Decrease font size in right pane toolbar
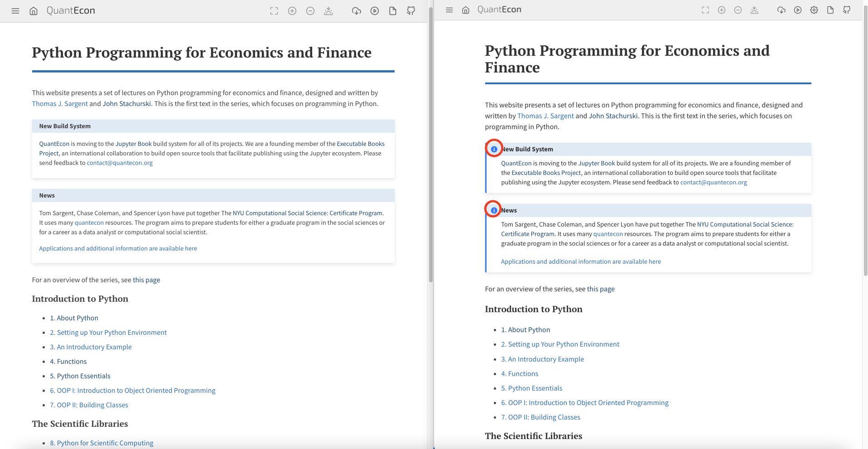The width and height of the screenshot is (868, 449). click(738, 10)
